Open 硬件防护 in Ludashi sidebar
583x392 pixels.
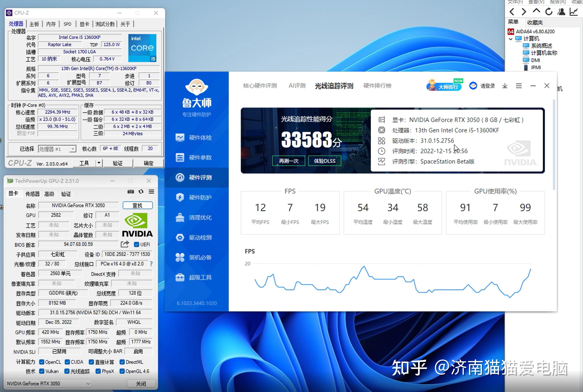196,197
